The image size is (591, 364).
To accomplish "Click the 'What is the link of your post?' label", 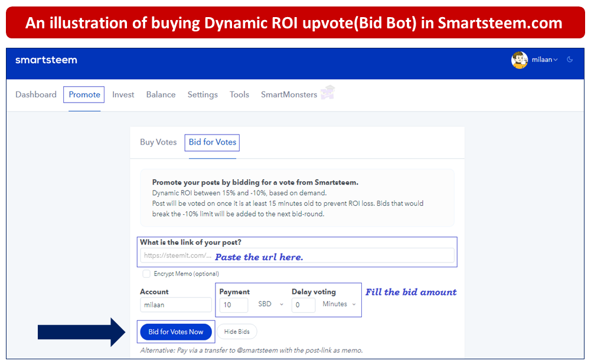I will click(x=190, y=242).
